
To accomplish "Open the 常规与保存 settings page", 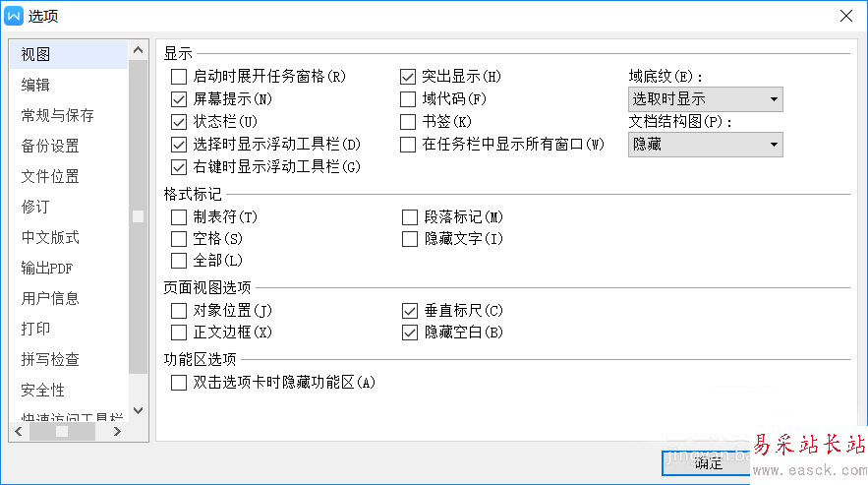I will click(58, 116).
